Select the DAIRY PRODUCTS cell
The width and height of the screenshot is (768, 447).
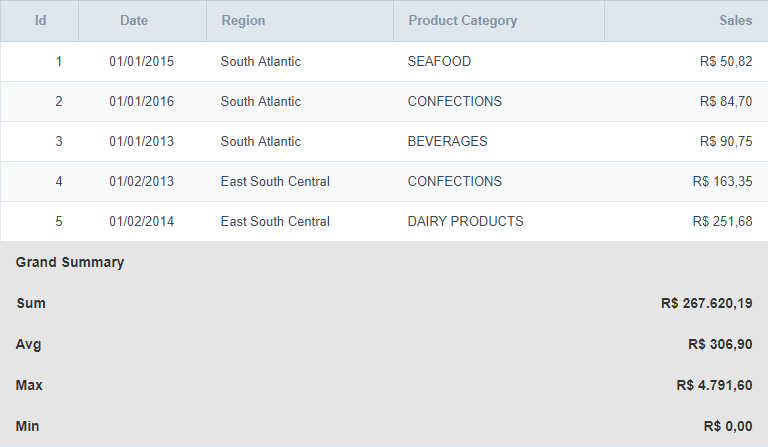coord(465,222)
